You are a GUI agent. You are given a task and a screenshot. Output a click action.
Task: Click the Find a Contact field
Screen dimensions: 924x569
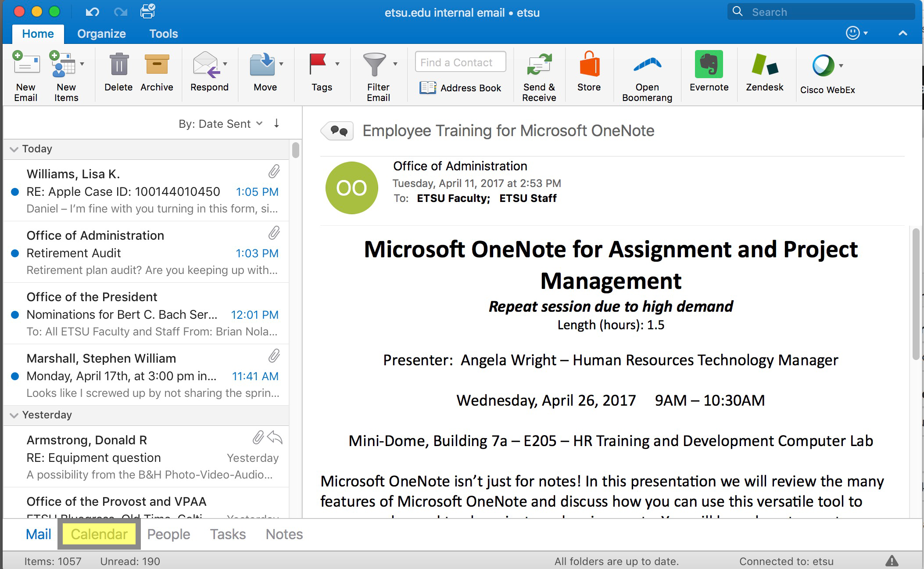point(460,62)
